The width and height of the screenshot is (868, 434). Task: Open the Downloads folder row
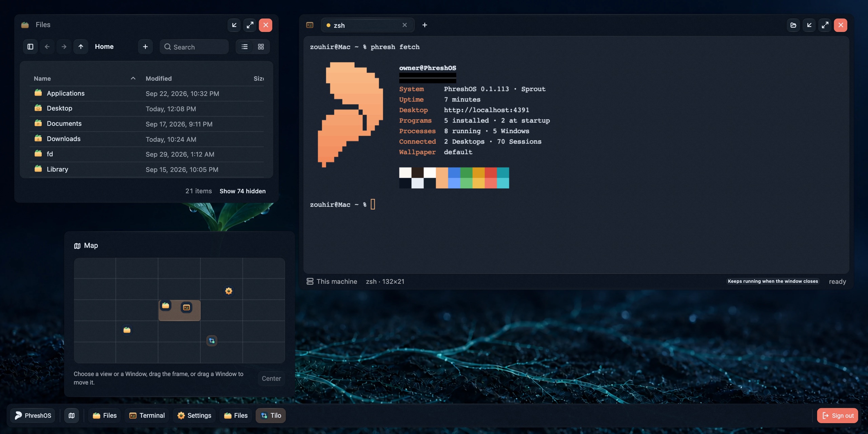point(146,139)
